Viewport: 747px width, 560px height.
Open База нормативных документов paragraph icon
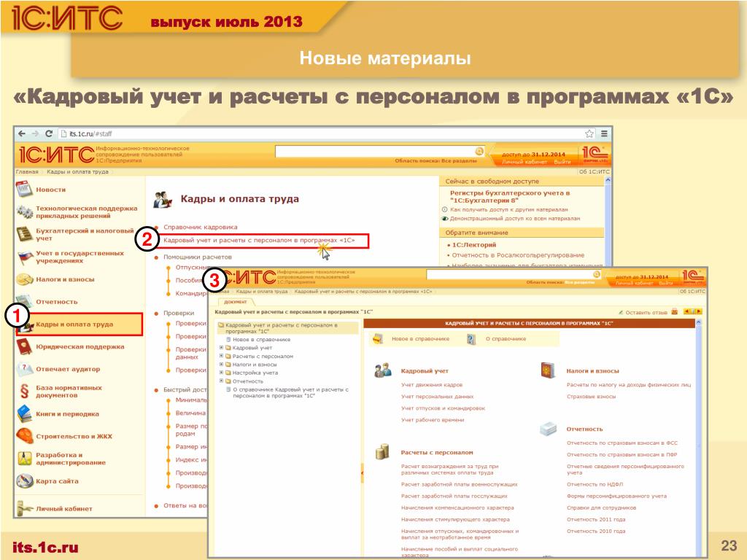tap(24, 391)
